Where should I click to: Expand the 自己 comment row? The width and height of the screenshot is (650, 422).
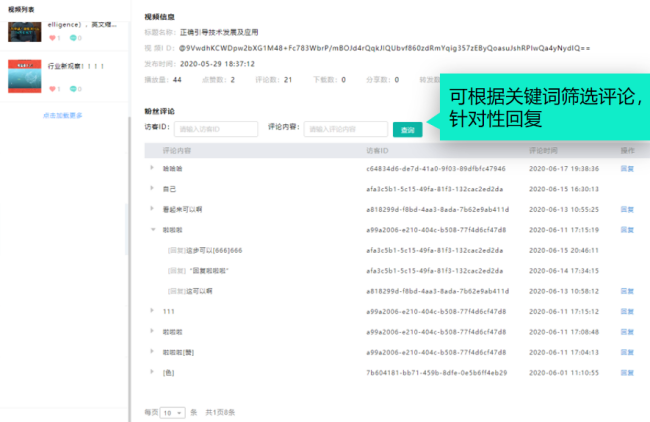click(152, 188)
